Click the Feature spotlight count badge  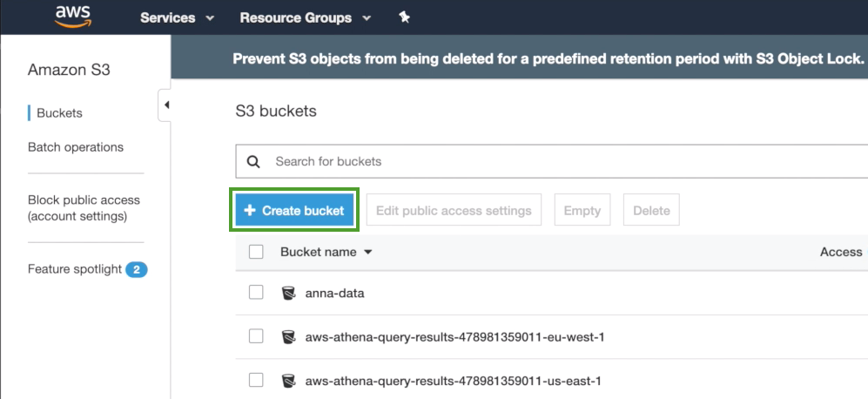(x=137, y=269)
